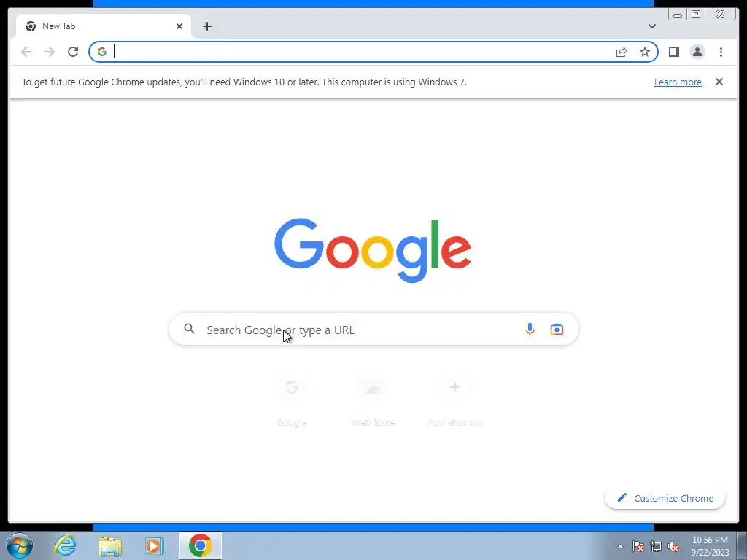Click the Google icon in address bar
Screen dimensions: 747x560
pos(102,52)
